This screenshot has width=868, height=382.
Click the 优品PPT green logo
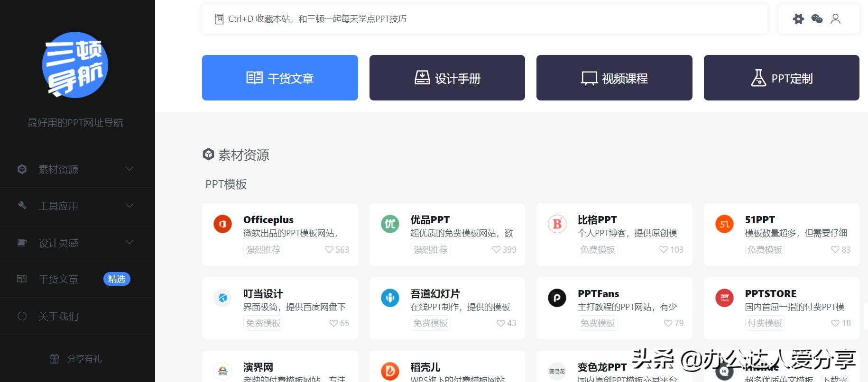click(x=390, y=224)
